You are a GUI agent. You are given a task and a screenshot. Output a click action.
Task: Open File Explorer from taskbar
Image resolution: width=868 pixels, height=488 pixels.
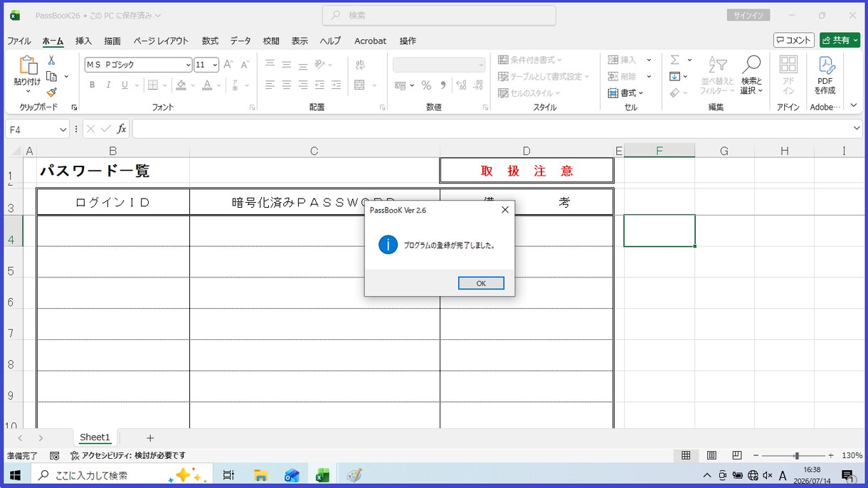coord(260,475)
